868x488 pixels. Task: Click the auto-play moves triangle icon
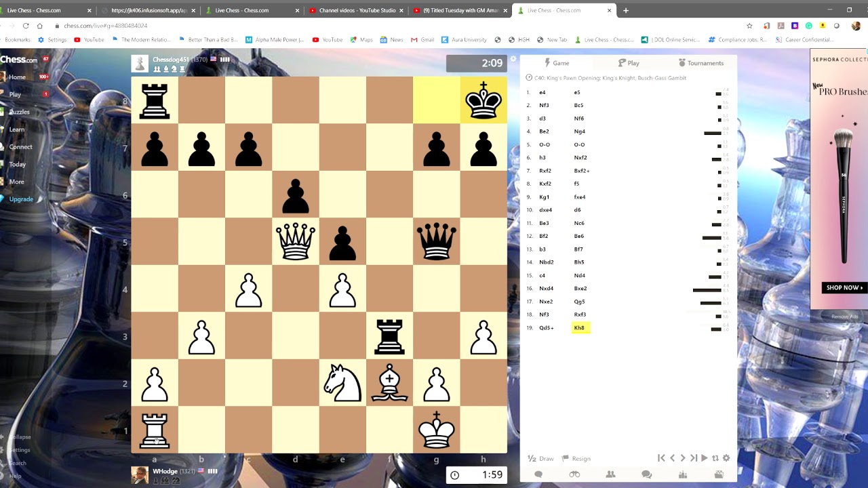(705, 458)
